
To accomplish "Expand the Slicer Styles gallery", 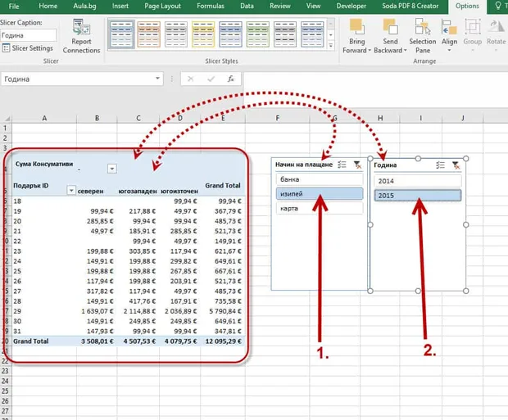I will [331, 45].
